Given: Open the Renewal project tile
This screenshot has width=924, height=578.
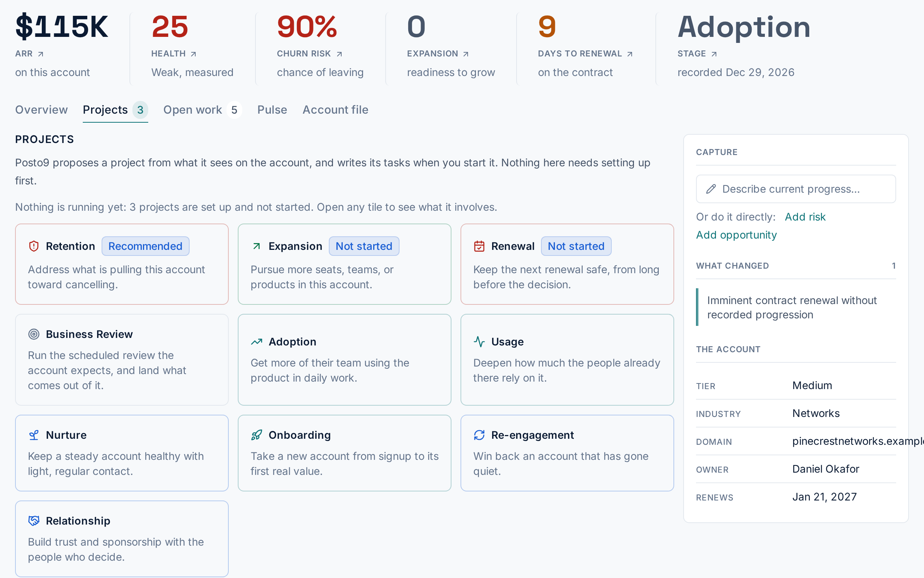Looking at the screenshot, I should [x=567, y=264].
